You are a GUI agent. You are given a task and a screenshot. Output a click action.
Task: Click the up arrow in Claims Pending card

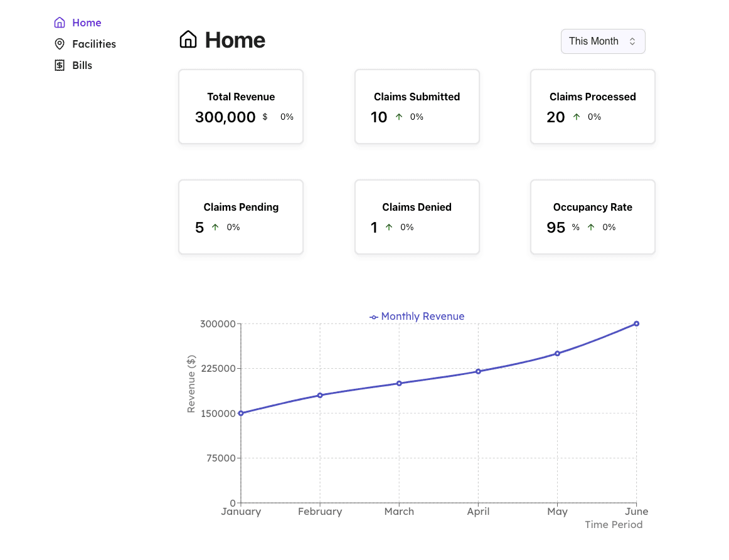coord(215,227)
